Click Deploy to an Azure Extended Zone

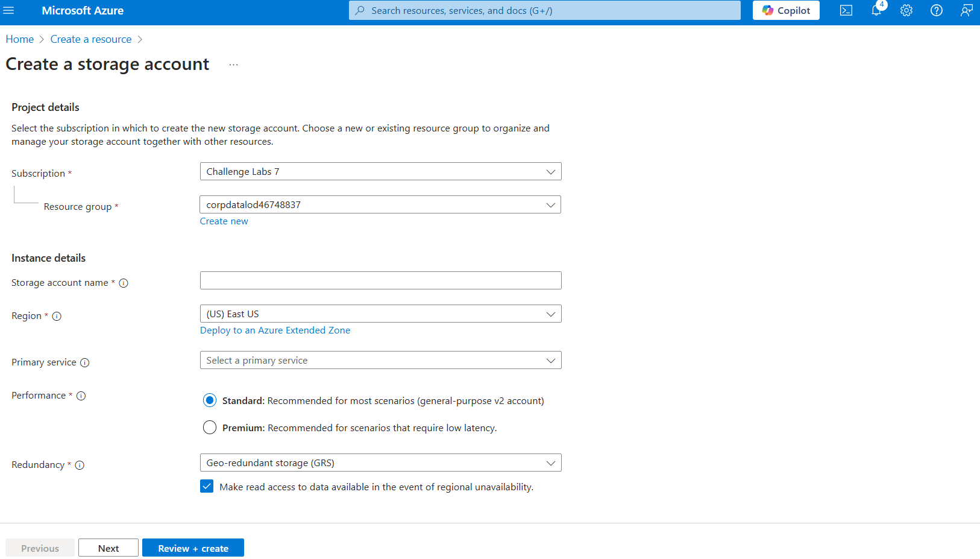[x=275, y=330]
